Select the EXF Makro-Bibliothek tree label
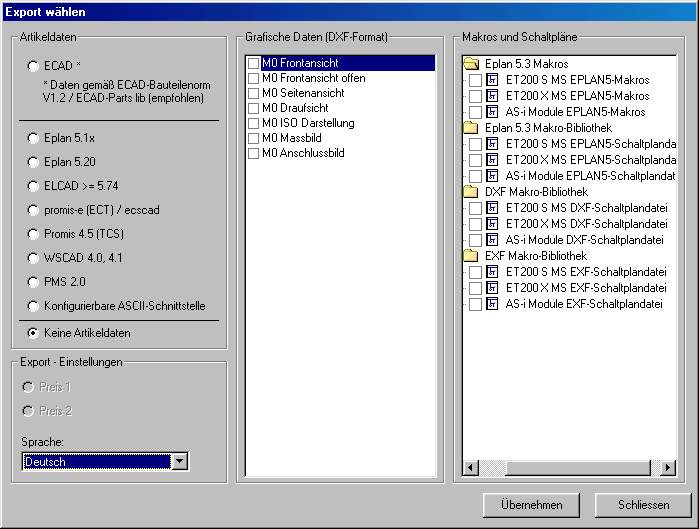 536,256
